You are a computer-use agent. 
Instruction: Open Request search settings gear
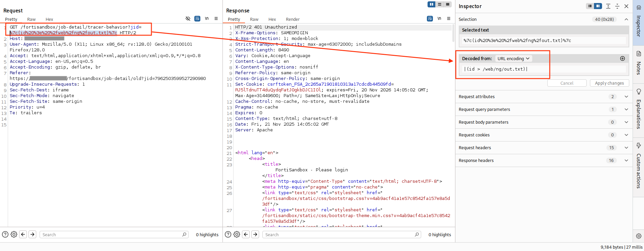tap(14, 235)
